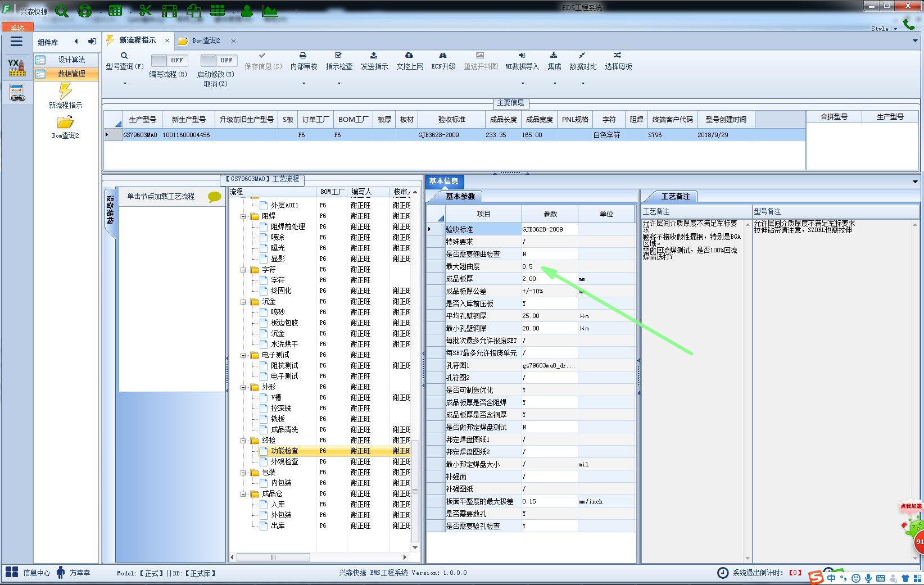This screenshot has width=924, height=585.
Task: Toggle the 启动修改(E) OFF switch
Action: click(x=219, y=60)
